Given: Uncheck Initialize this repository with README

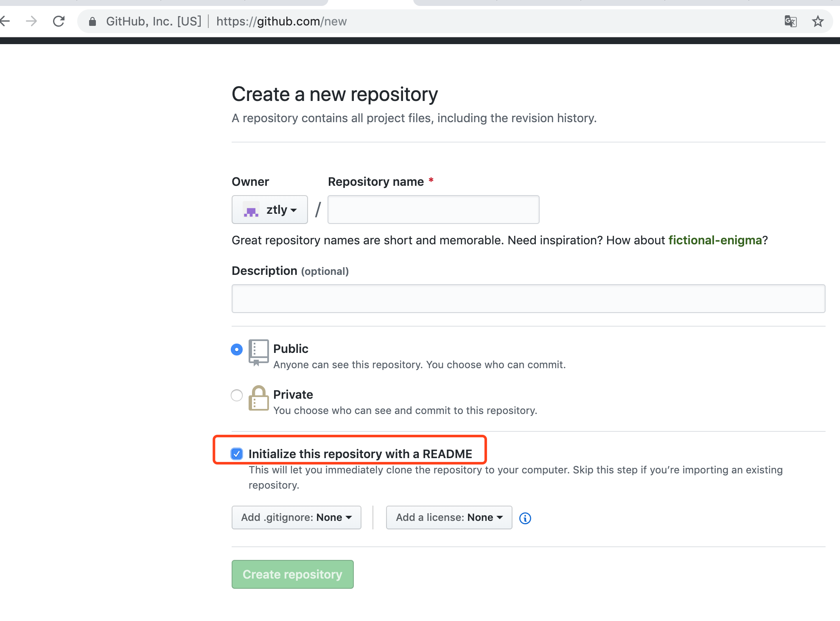Looking at the screenshot, I should click(x=237, y=454).
